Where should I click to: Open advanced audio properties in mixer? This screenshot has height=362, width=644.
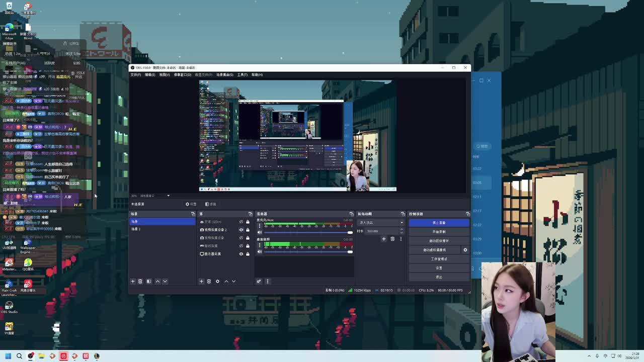click(259, 282)
